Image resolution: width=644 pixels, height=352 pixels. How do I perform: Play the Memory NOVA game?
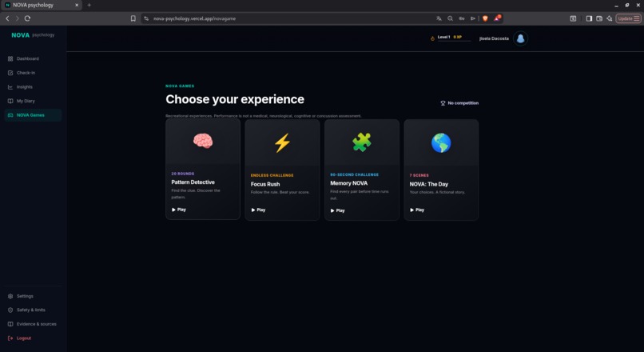[338, 210]
